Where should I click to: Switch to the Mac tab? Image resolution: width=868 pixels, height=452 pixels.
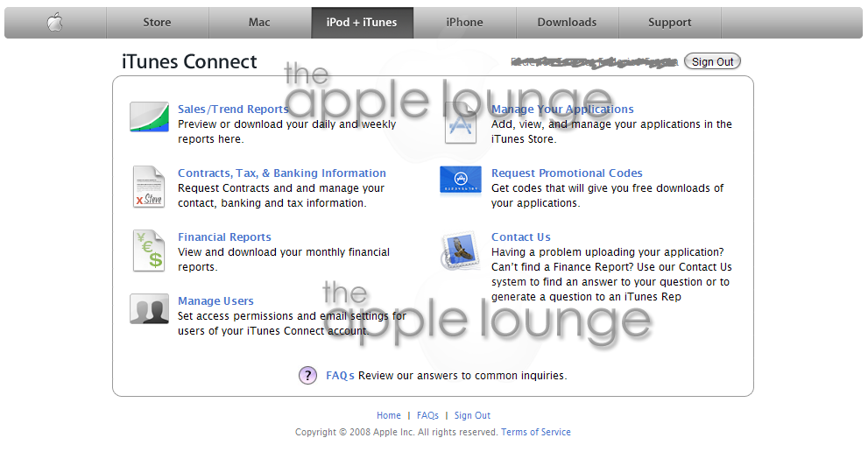pyautogui.click(x=259, y=23)
